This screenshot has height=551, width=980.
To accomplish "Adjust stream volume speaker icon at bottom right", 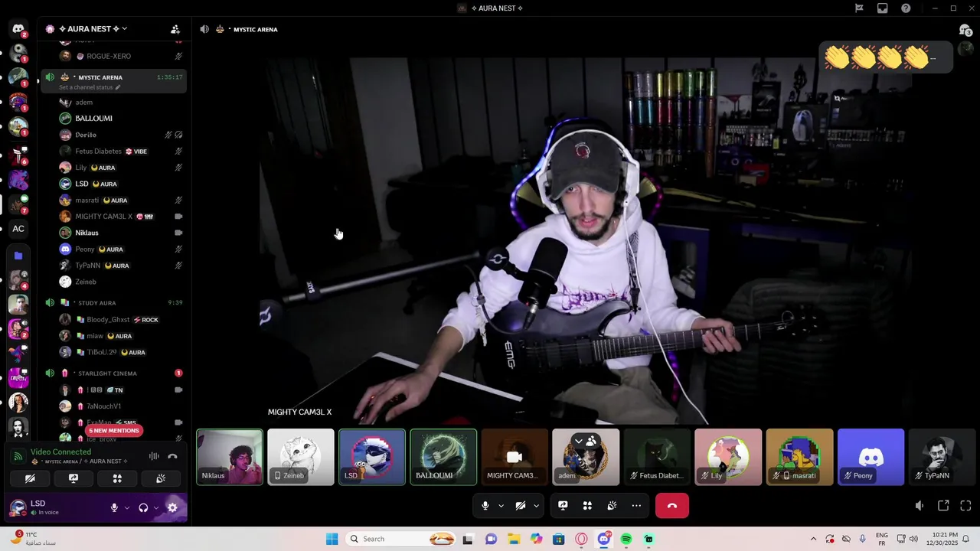I will [920, 506].
